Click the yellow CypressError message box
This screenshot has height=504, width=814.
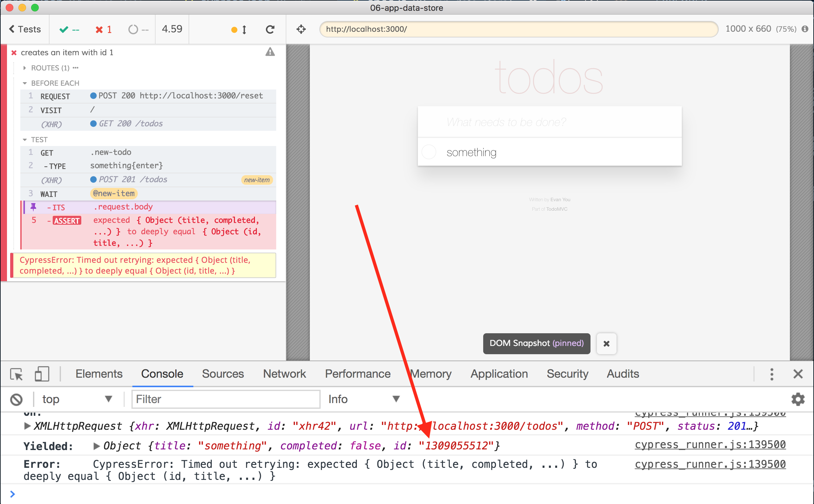(x=143, y=265)
